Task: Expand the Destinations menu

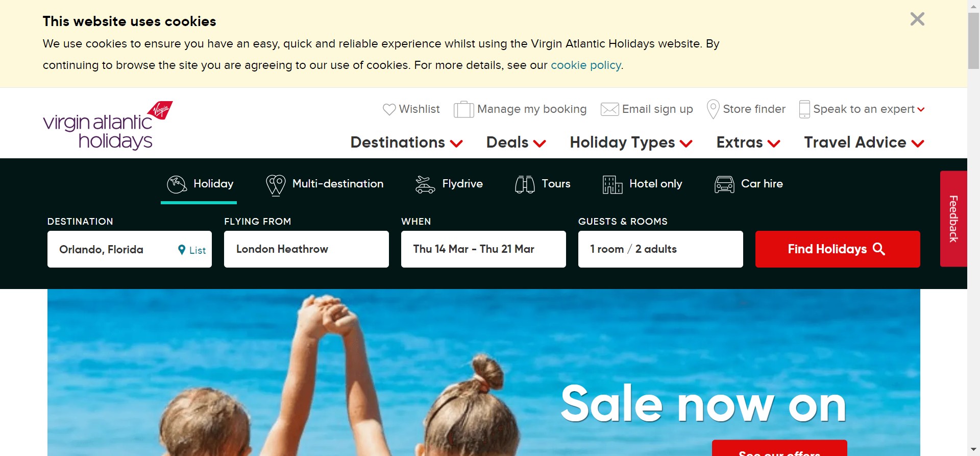Action: [406, 142]
